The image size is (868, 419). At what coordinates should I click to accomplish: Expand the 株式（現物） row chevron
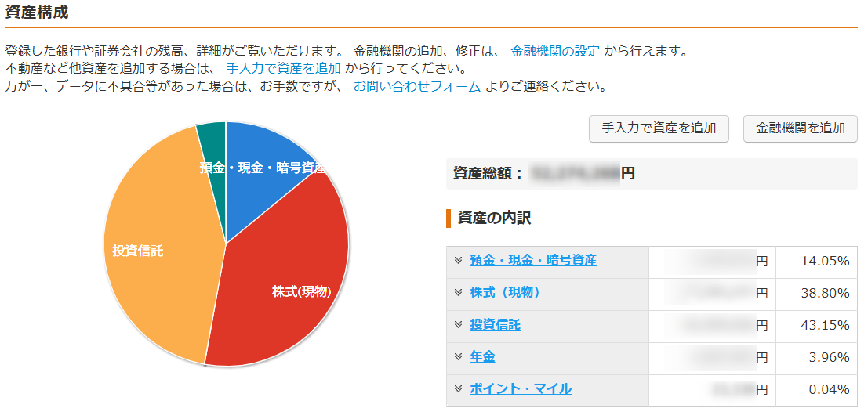tap(458, 293)
